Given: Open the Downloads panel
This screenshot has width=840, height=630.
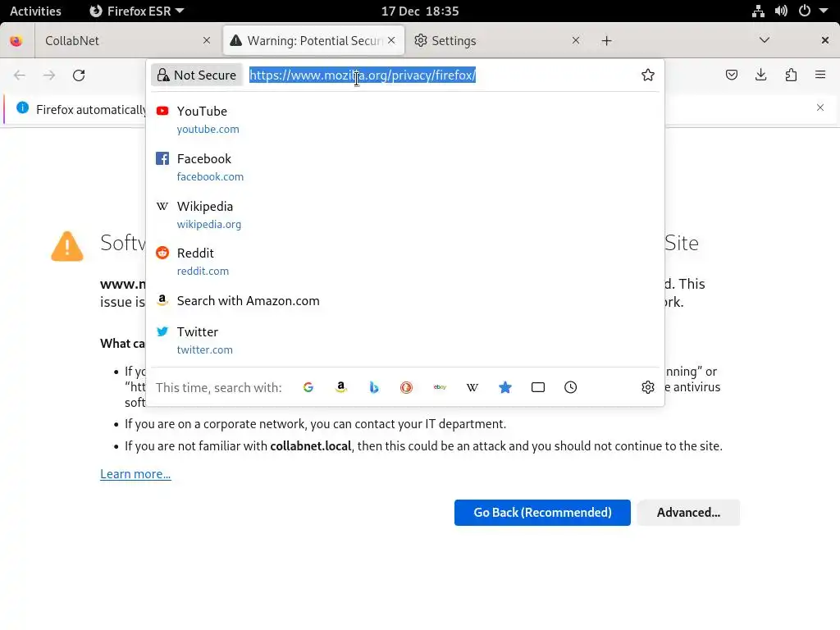Looking at the screenshot, I should (760, 75).
